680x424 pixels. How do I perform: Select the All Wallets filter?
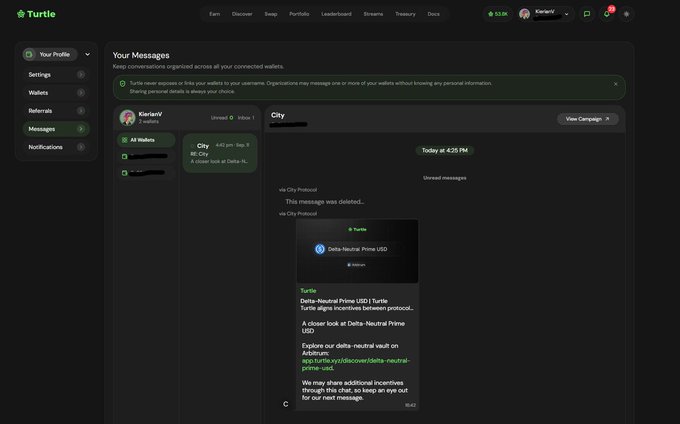click(x=146, y=140)
